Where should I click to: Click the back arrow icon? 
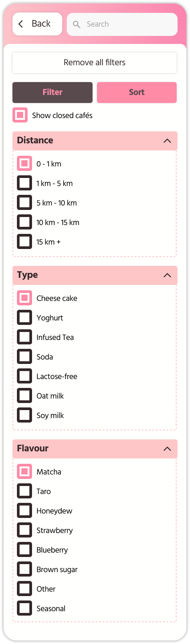[21, 24]
